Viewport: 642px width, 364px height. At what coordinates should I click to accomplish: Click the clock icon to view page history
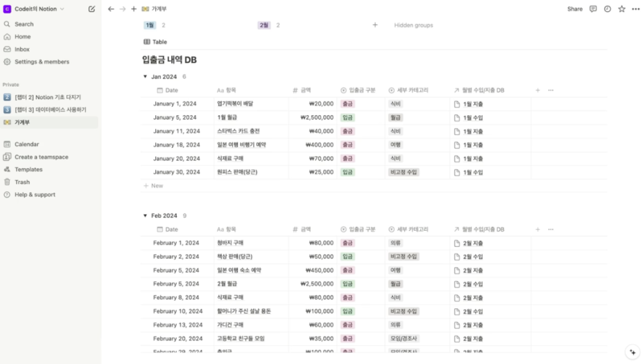pyautogui.click(x=607, y=9)
